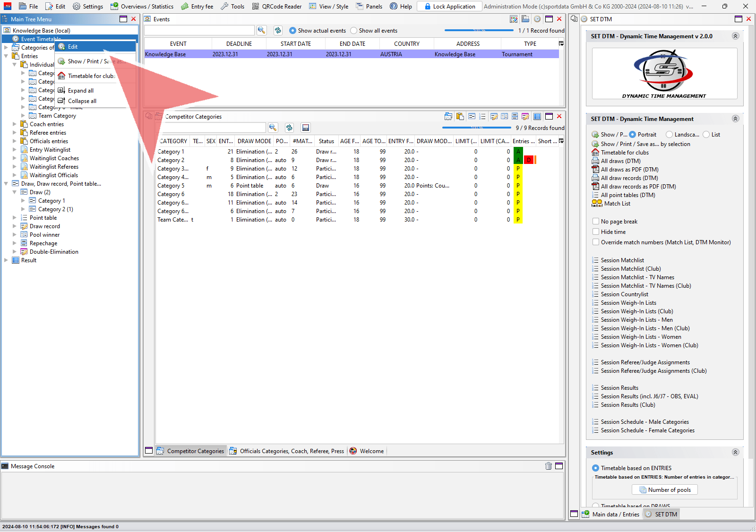Image resolution: width=756 pixels, height=532 pixels.
Task: Open All draws as PDF (DTM)
Action: (629, 170)
